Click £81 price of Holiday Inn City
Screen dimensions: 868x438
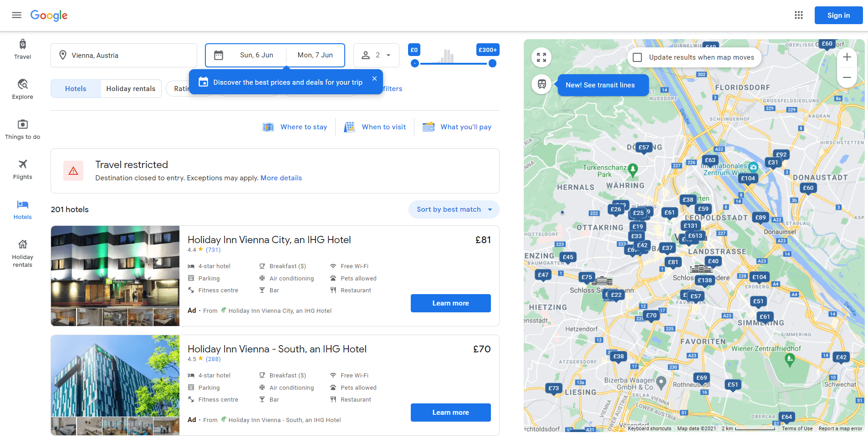[x=483, y=240]
